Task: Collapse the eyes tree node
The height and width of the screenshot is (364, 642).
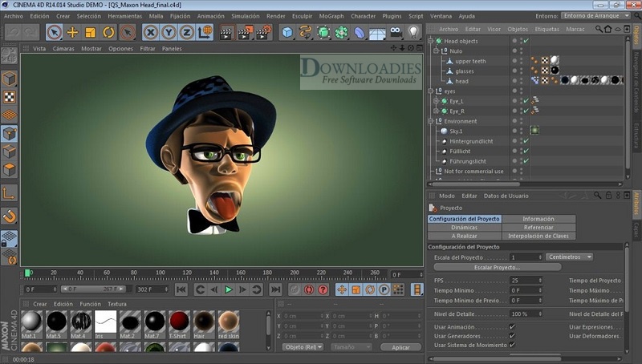Action: [x=431, y=91]
